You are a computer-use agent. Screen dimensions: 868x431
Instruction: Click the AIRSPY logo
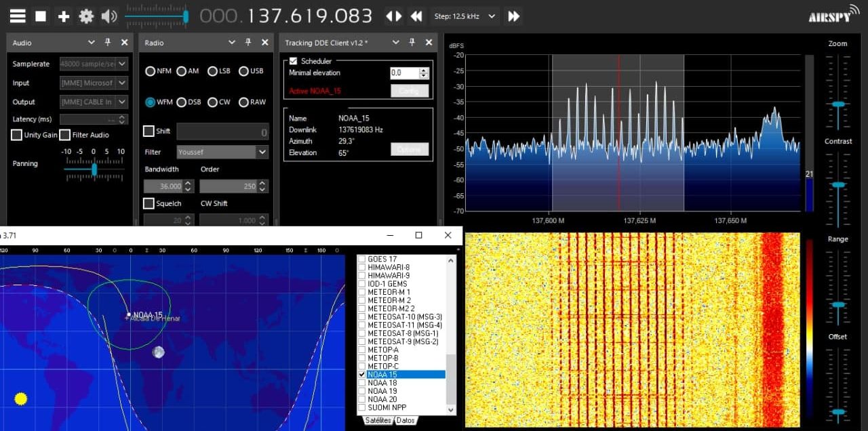[832, 16]
